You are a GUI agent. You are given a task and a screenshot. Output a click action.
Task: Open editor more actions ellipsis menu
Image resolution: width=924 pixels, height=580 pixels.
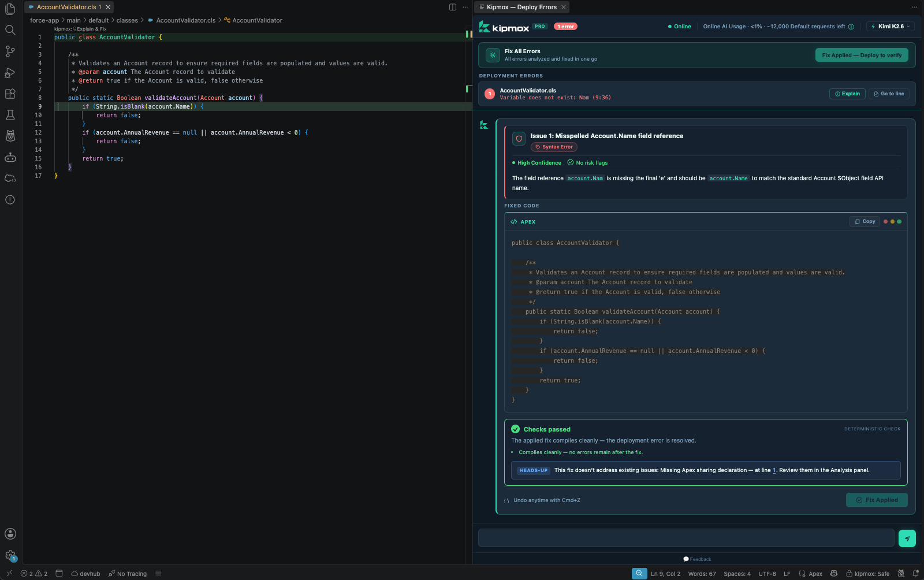[465, 7]
